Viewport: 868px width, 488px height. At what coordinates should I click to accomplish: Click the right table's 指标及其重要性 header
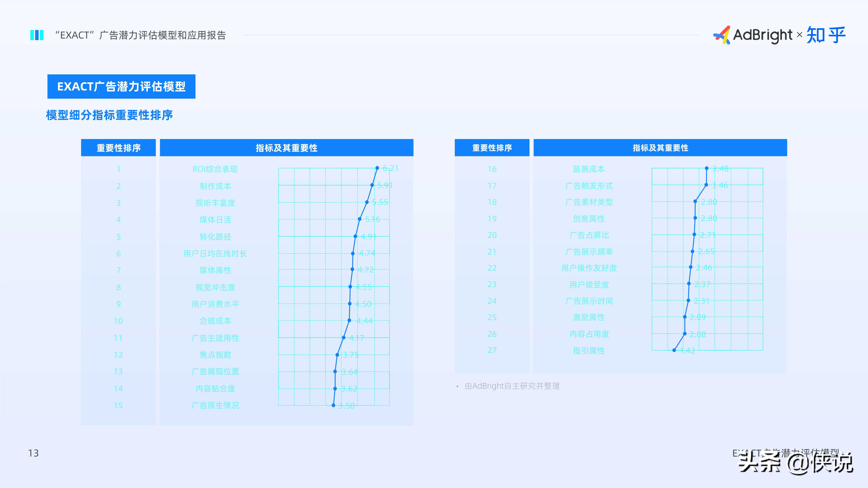coord(660,148)
